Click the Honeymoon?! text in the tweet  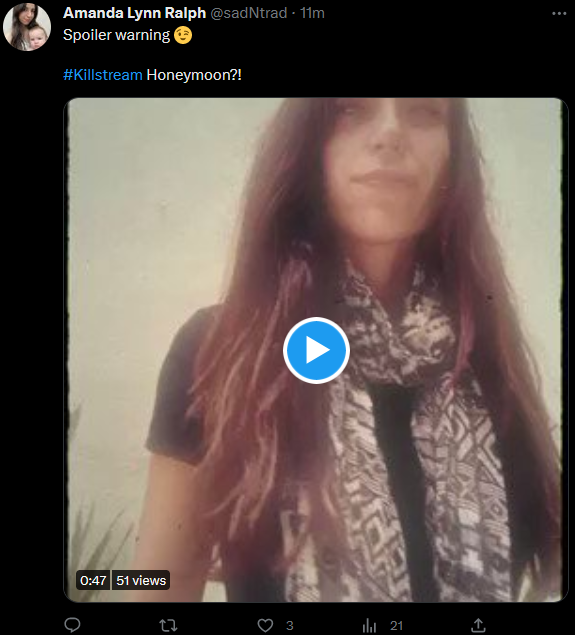(x=194, y=75)
